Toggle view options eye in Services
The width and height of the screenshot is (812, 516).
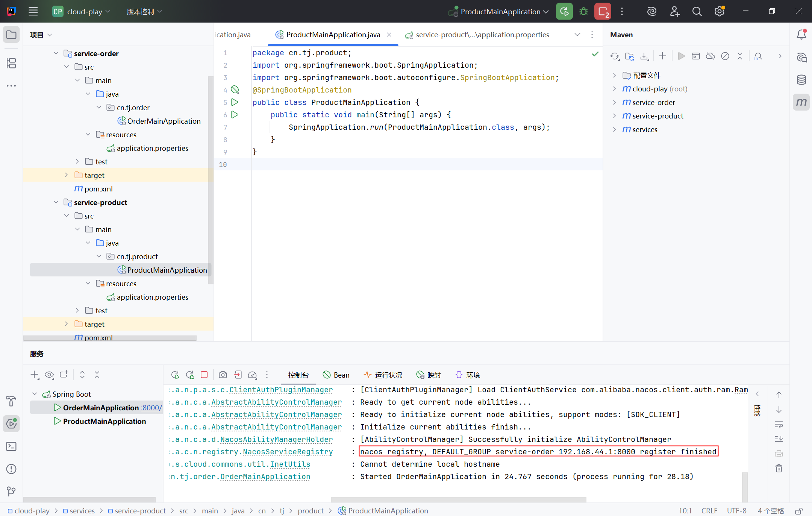point(49,375)
